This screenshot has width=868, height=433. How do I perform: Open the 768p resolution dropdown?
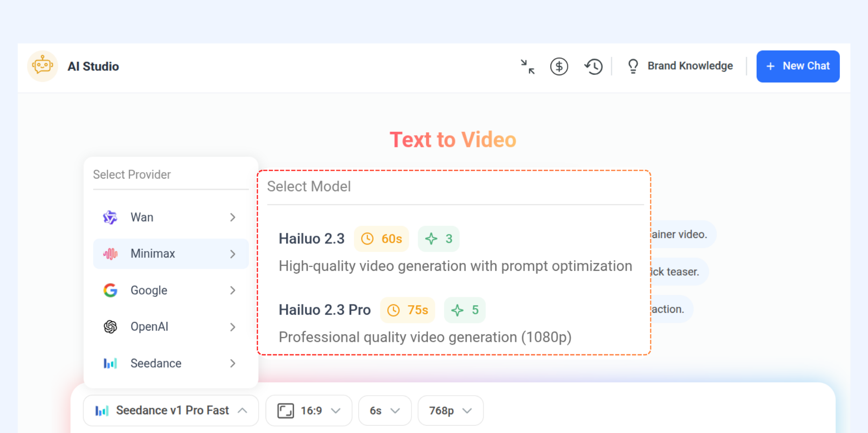[450, 411]
